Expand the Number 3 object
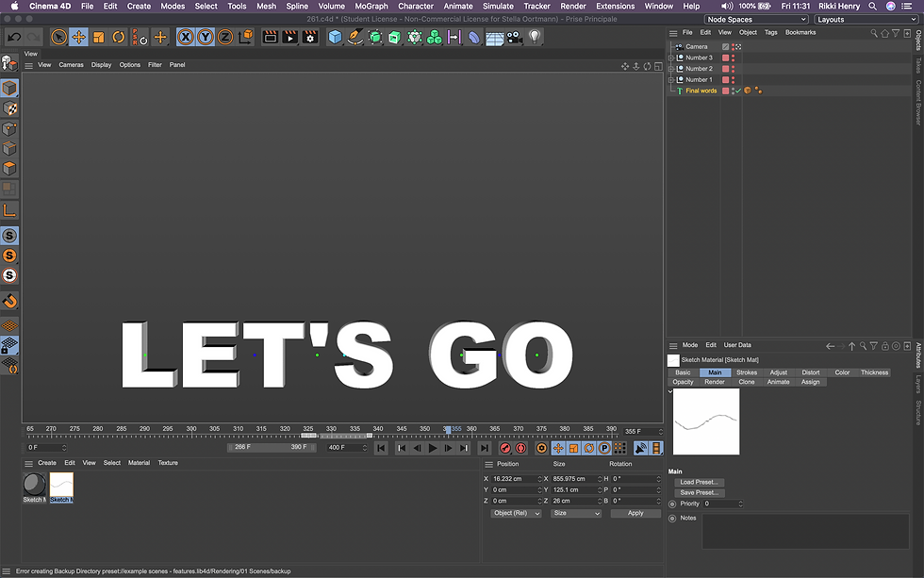Viewport: 924px width, 578px height. (x=670, y=58)
